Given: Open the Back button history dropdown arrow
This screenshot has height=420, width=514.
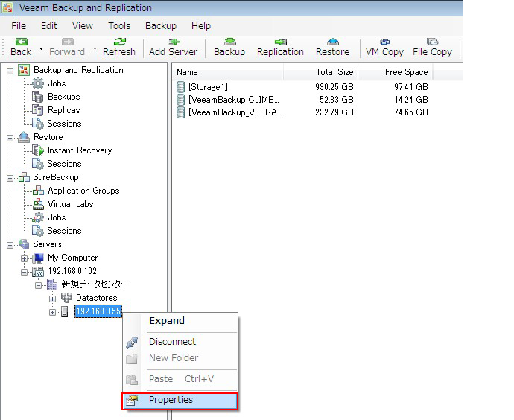Looking at the screenshot, I should (x=41, y=49).
